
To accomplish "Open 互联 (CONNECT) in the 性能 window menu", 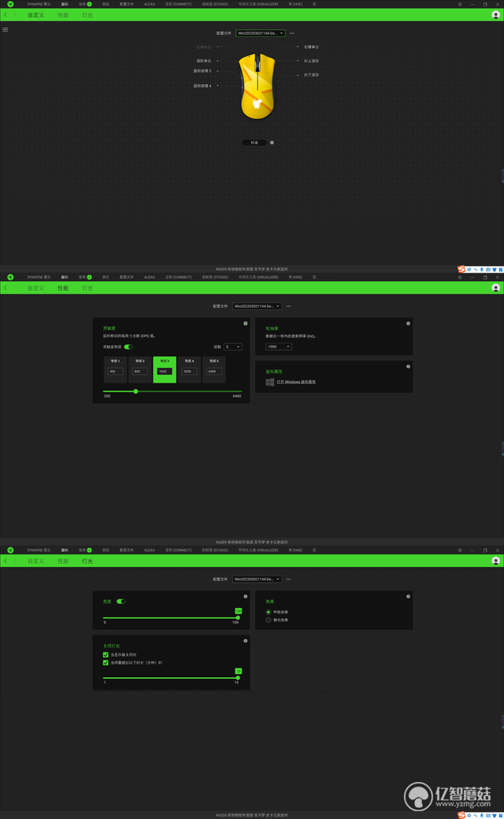I will pyautogui.click(x=179, y=277).
